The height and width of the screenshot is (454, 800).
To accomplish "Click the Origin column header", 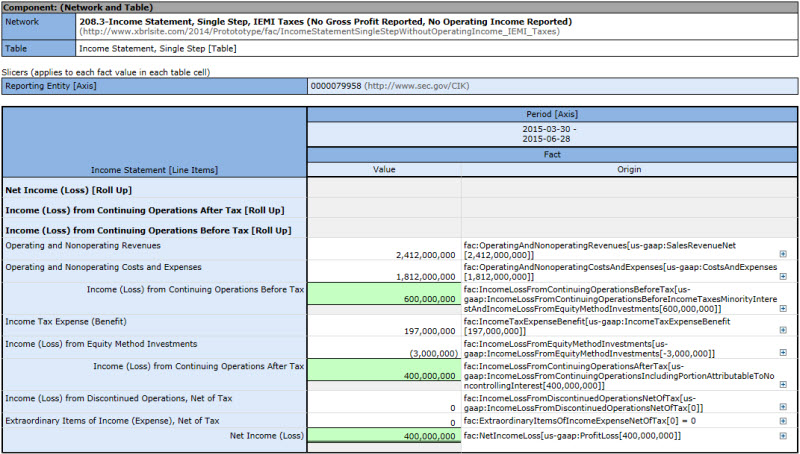I will [629, 169].
